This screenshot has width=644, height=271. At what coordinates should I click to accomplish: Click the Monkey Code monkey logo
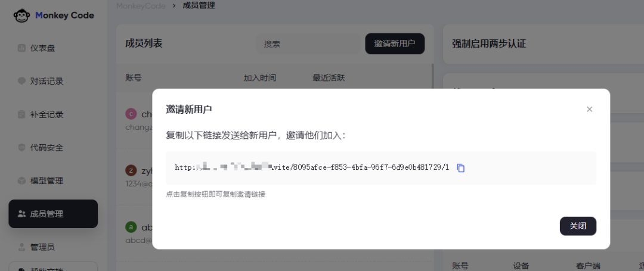point(21,15)
